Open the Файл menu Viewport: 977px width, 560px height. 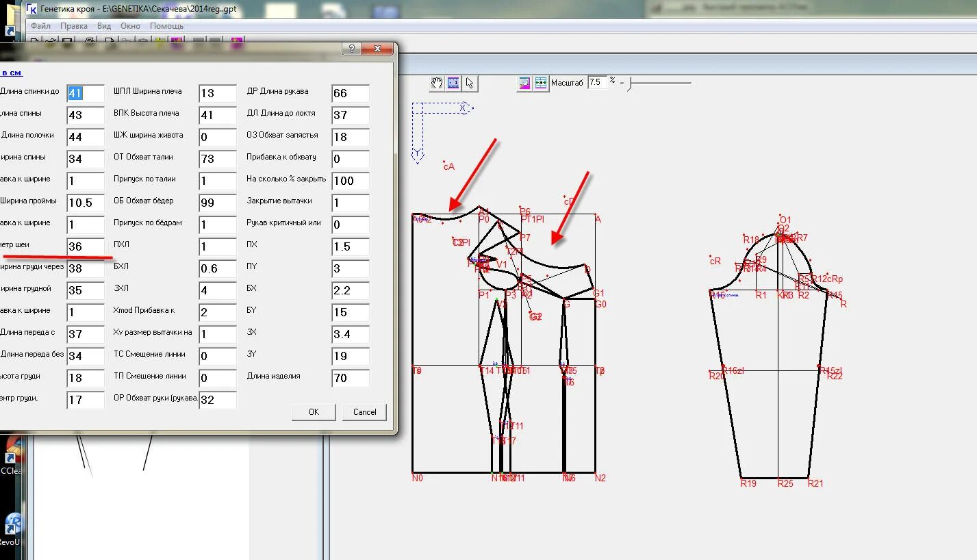[40, 26]
